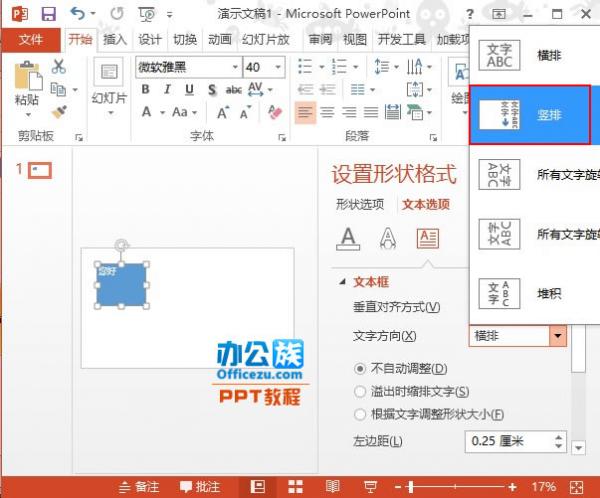Collapse the 文本框 section
Image resolution: width=600 pixels, height=498 pixels.
[x=344, y=282]
